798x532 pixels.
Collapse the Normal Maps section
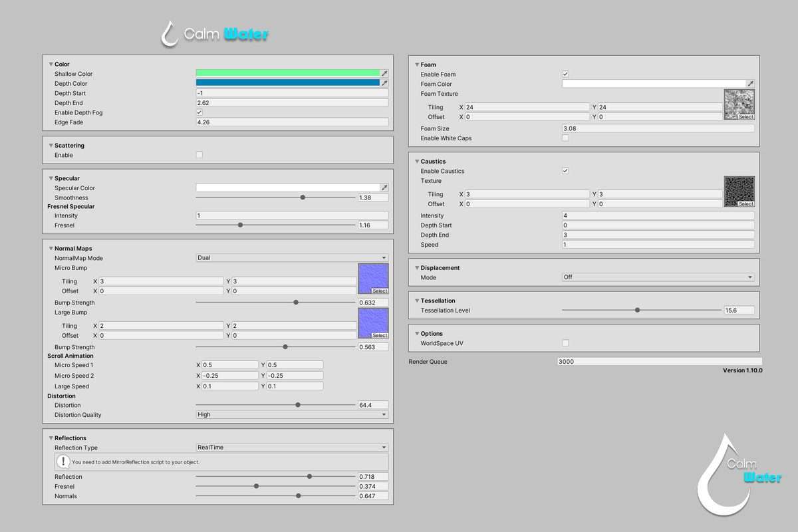tap(51, 249)
